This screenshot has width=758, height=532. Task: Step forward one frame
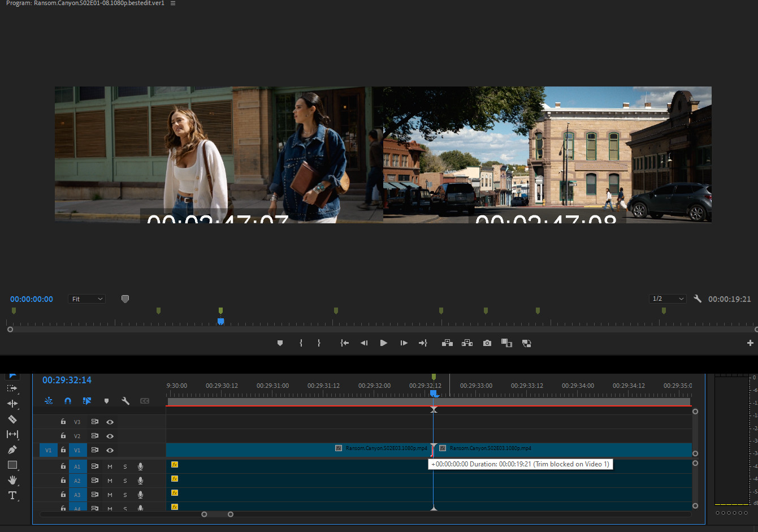pos(404,343)
